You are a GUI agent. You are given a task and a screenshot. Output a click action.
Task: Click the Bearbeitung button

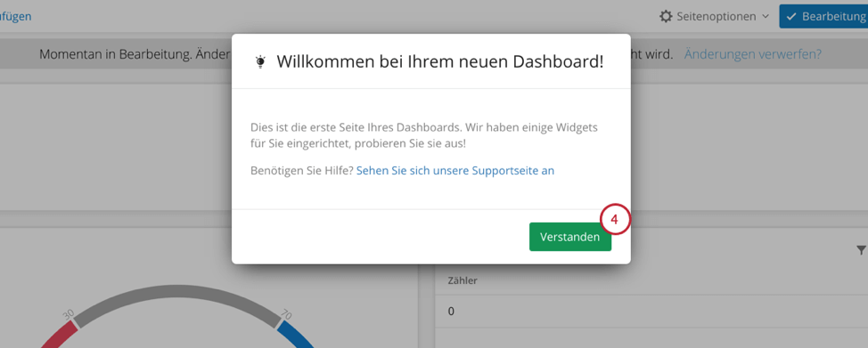pos(823,16)
